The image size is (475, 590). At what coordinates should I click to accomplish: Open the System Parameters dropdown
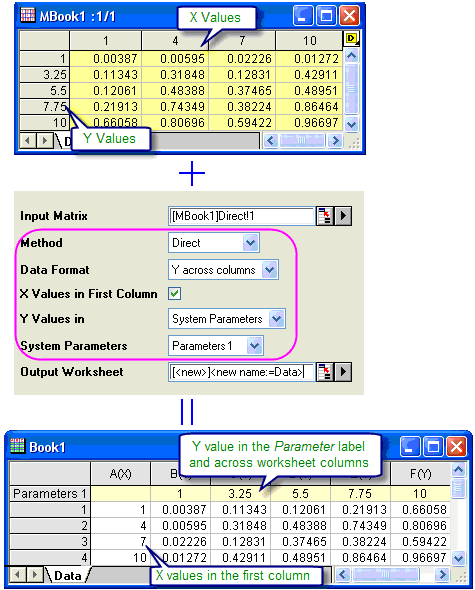click(254, 345)
